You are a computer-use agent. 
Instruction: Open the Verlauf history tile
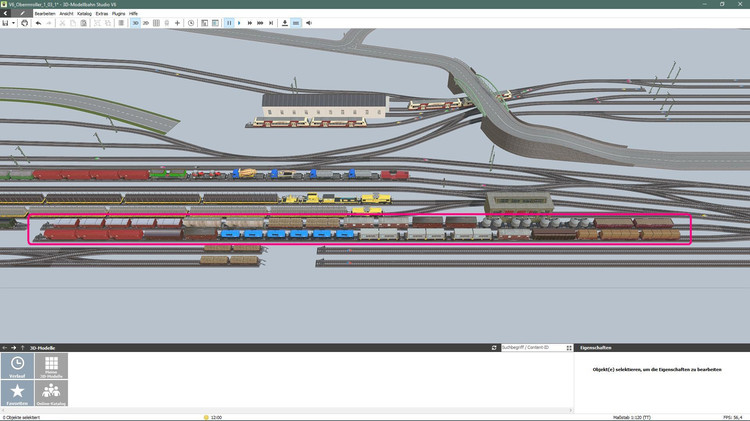coord(16,366)
